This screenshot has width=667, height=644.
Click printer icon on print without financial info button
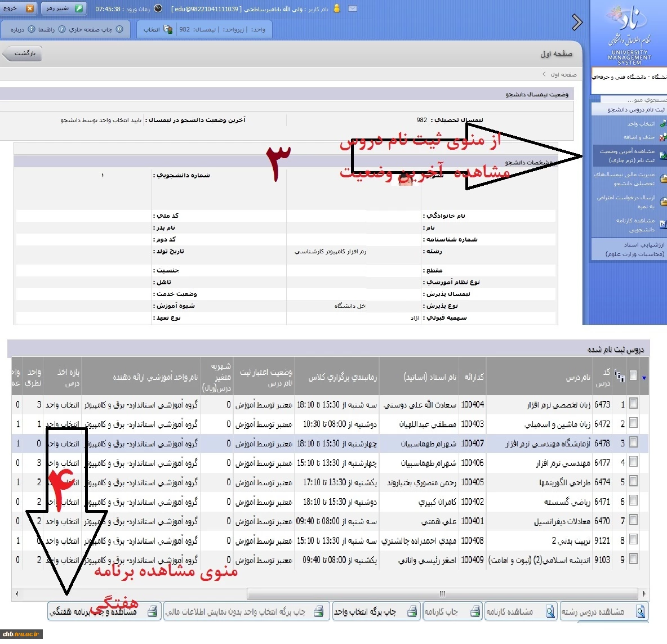point(319,612)
